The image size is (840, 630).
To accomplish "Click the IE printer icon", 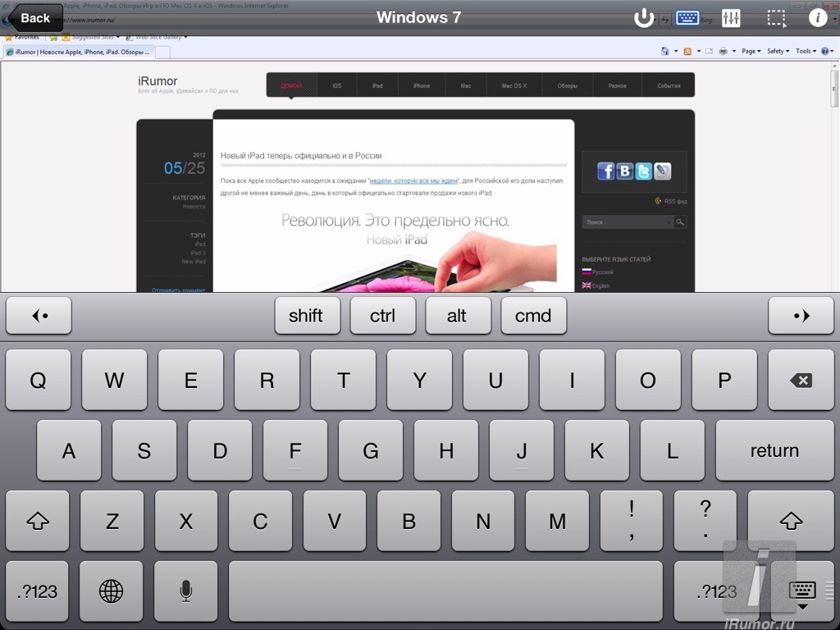I will tap(724, 52).
